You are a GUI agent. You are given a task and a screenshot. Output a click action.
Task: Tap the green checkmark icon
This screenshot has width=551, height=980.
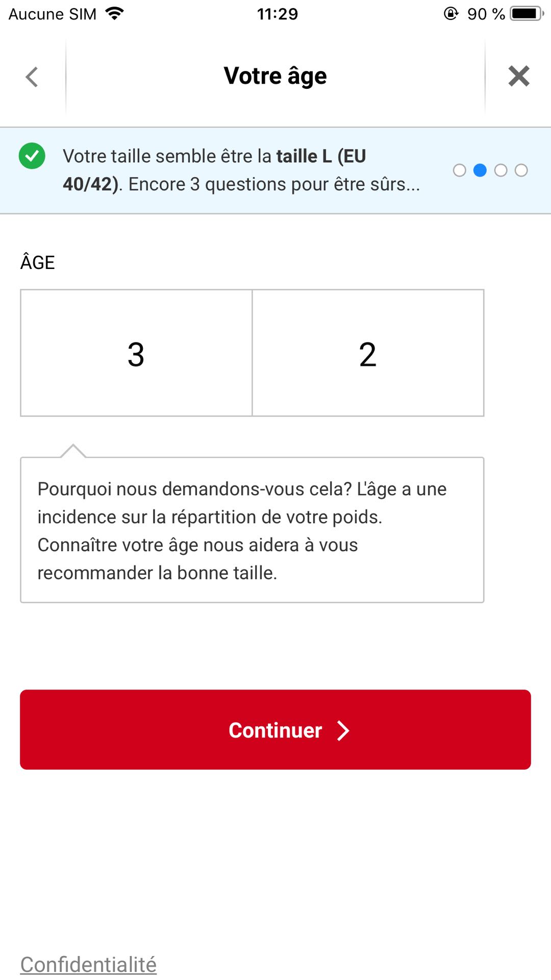tap(32, 156)
